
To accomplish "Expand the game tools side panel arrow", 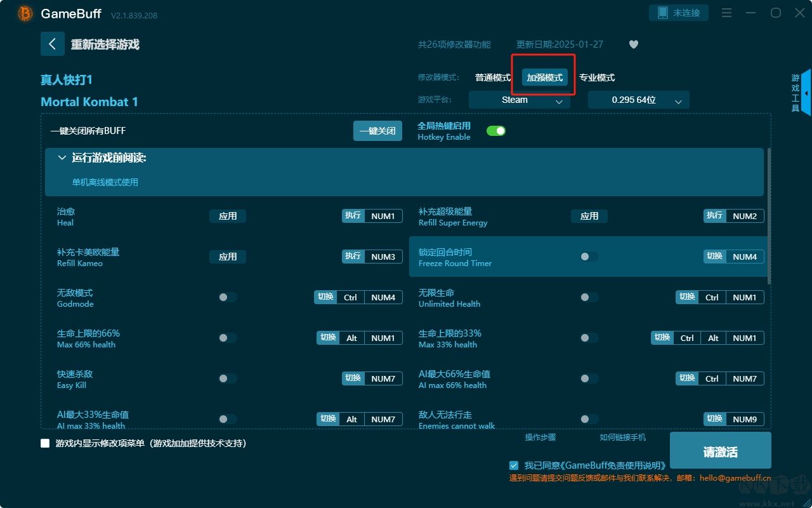I will pyautogui.click(x=806, y=93).
